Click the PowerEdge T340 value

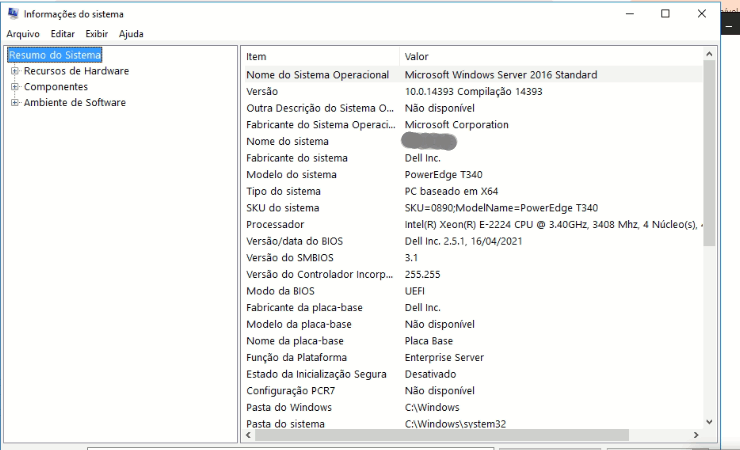(x=443, y=175)
